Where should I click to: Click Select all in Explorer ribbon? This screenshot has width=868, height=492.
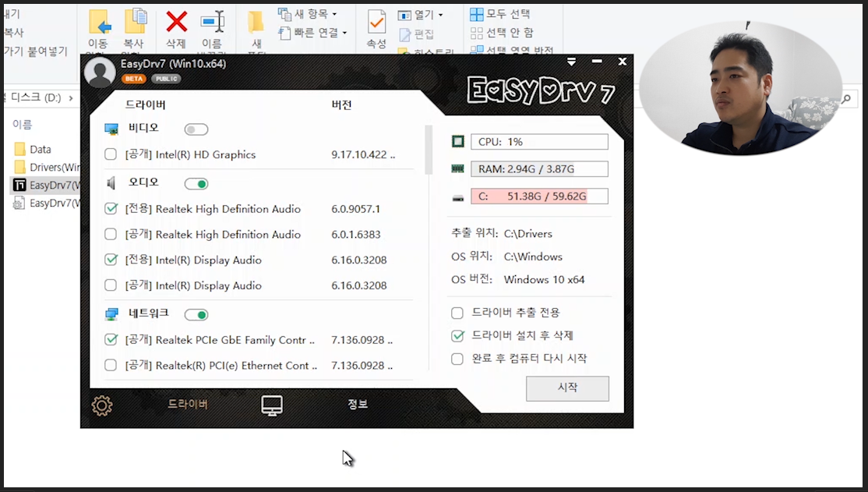point(500,14)
